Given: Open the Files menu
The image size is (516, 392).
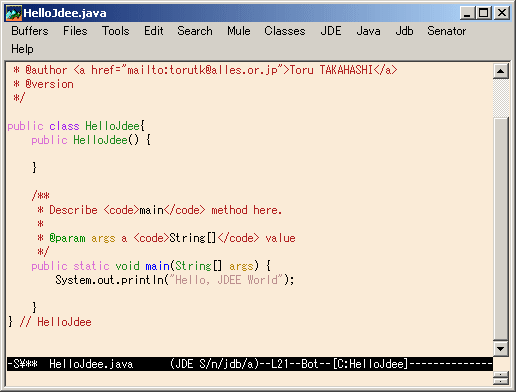Looking at the screenshot, I should (x=75, y=31).
